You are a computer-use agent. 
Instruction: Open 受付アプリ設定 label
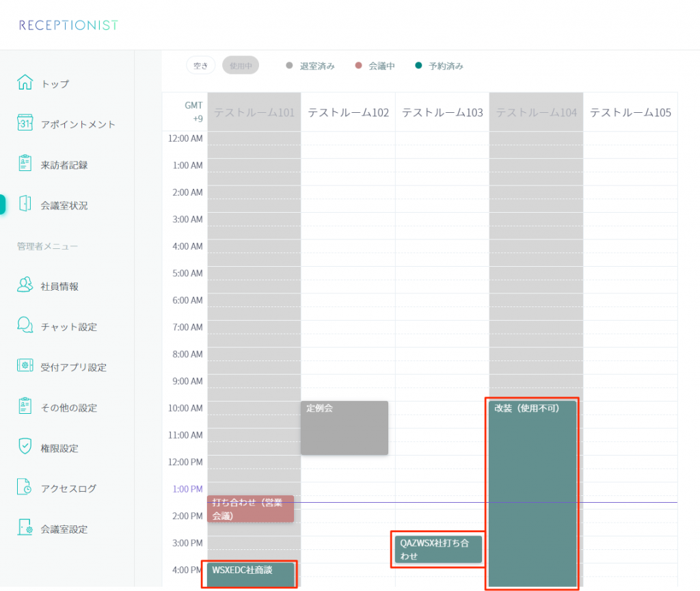tap(74, 367)
